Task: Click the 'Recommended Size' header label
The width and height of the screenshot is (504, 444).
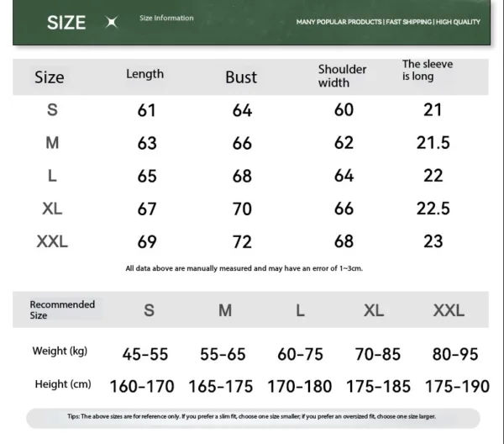Action: click(62, 309)
